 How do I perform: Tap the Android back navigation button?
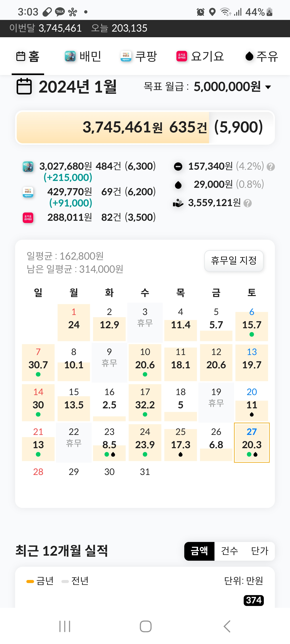(227, 626)
